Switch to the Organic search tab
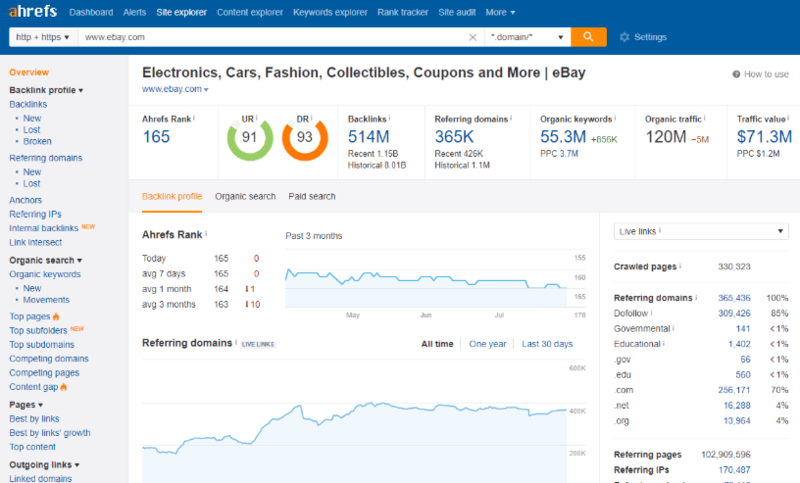Viewport: 800px width, 483px height. coord(245,196)
